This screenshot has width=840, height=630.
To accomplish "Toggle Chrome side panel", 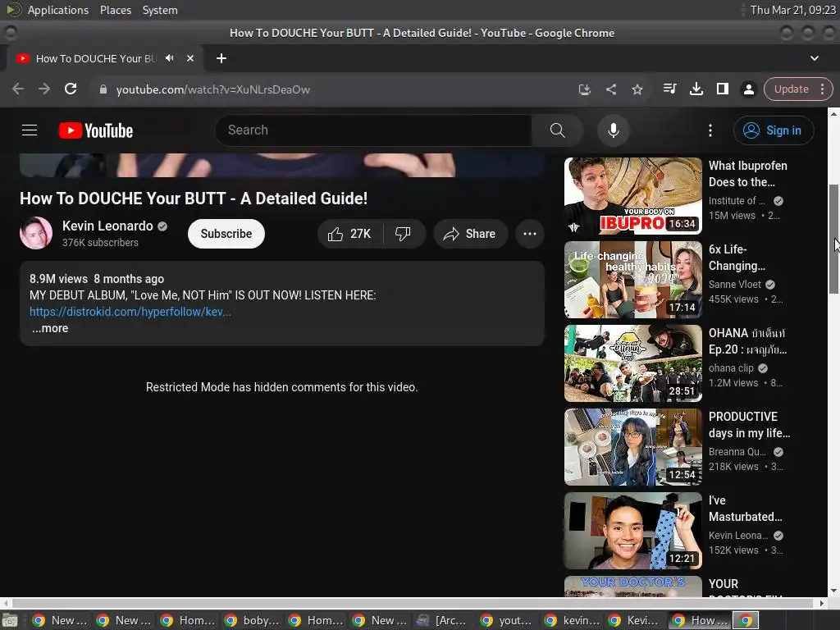I will (722, 89).
